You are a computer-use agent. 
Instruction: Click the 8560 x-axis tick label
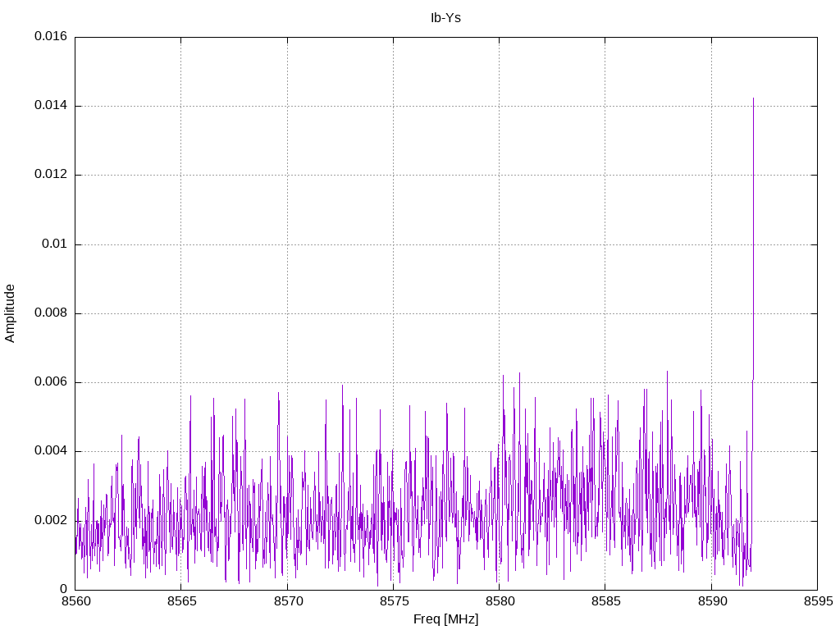pos(75,601)
